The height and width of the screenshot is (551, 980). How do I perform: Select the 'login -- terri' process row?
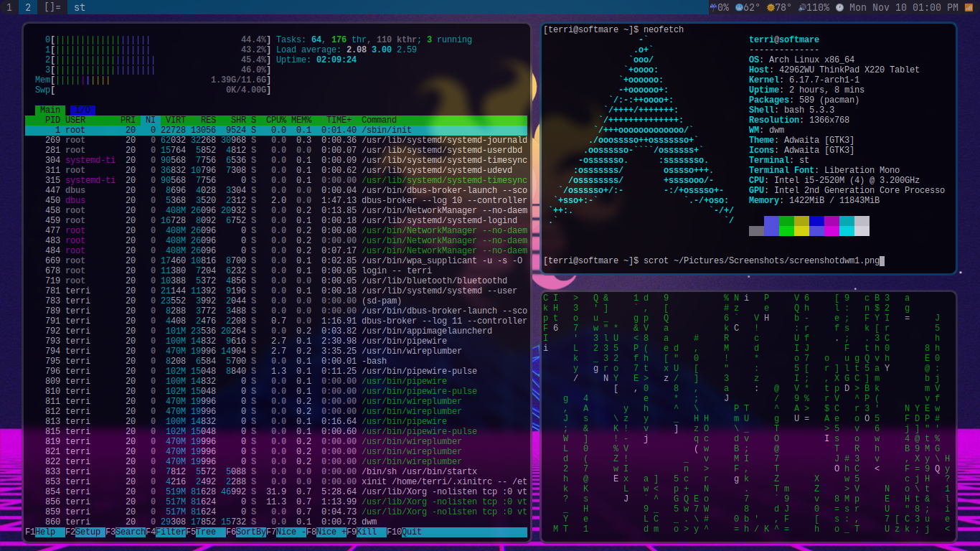[276, 270]
